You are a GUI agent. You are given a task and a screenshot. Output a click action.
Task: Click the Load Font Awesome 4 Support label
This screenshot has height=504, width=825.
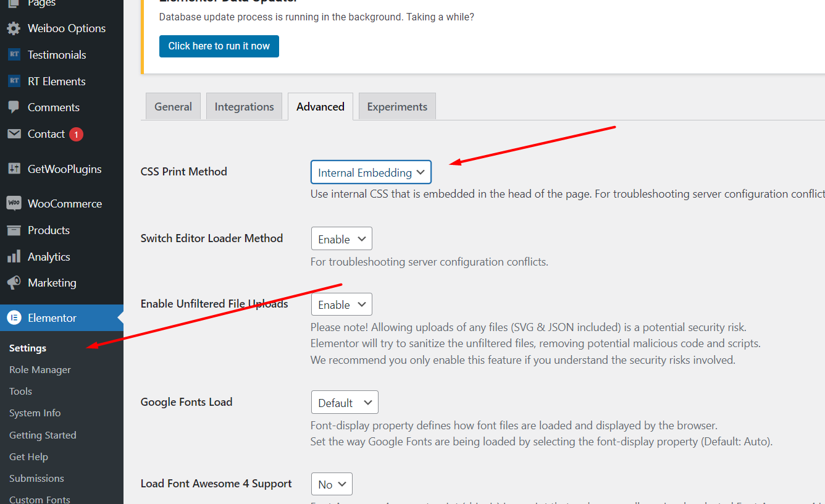click(x=216, y=484)
